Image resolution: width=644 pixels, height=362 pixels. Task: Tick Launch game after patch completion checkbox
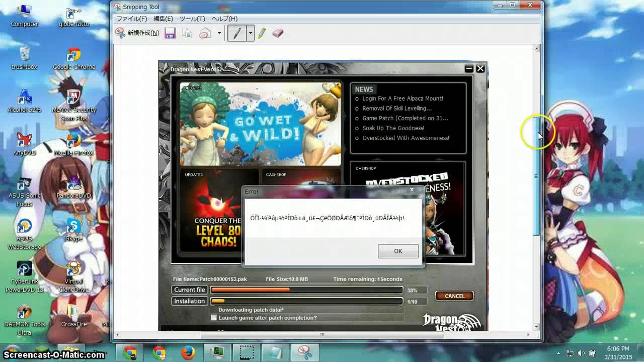[214, 318]
